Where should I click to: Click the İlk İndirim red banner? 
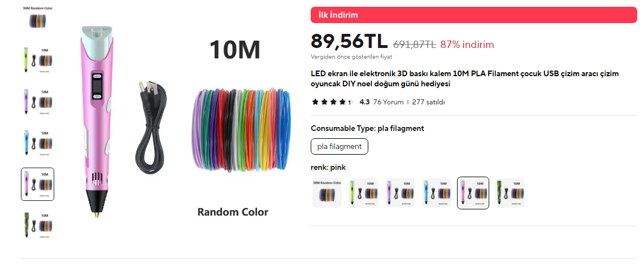coord(473,15)
